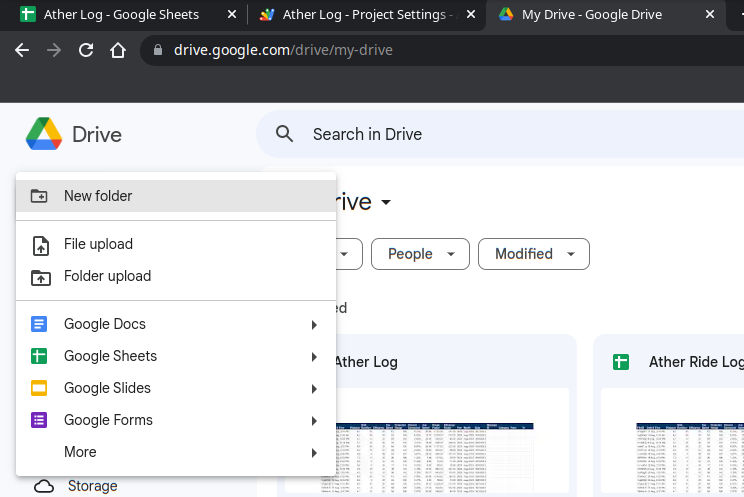744x497 pixels.
Task: Click the Google Forms purple icon
Action: 39,420
